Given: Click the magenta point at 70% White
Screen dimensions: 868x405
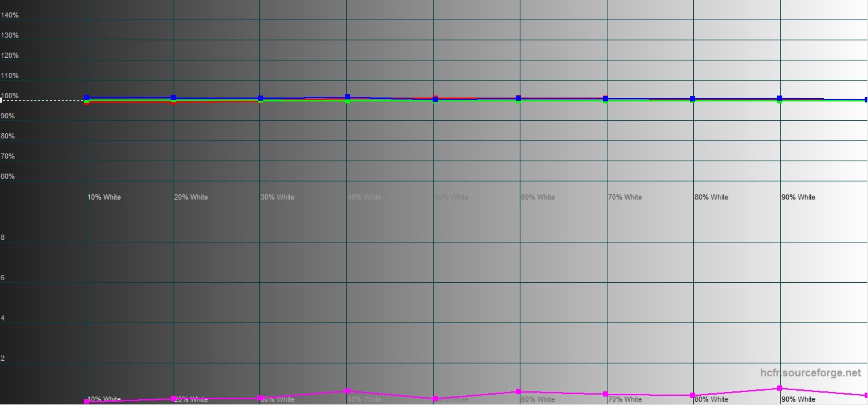Looking at the screenshot, I should [x=606, y=394].
